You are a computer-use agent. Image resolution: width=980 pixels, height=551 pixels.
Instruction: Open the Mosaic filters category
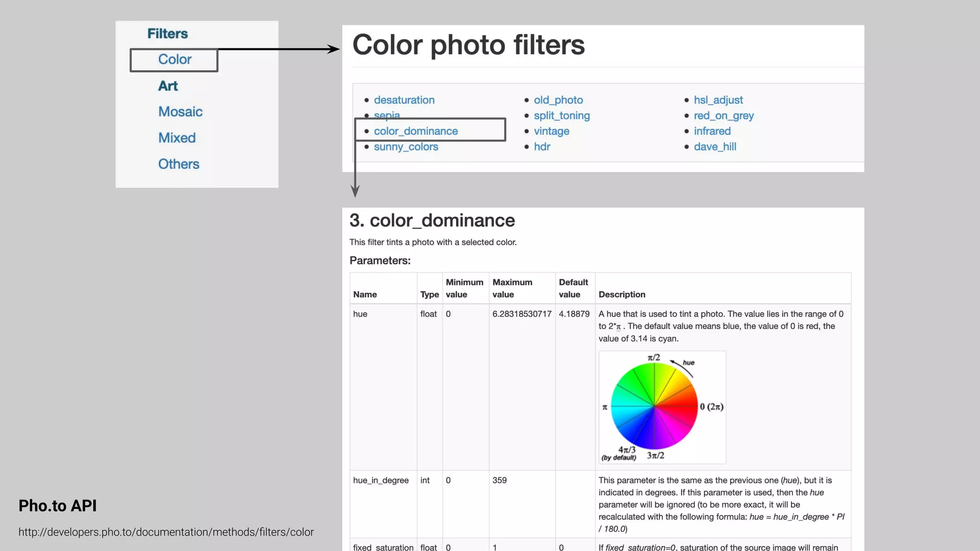(180, 112)
